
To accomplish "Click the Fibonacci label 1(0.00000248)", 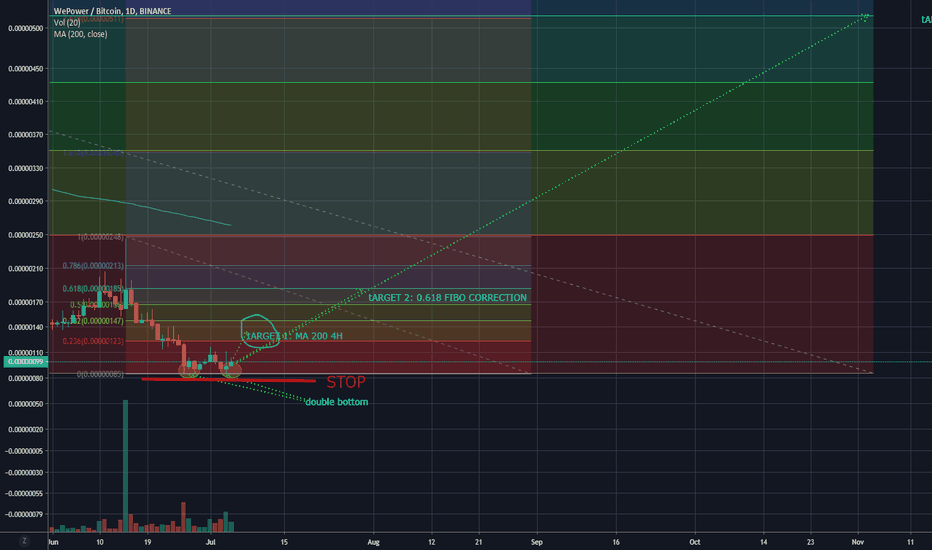I will tap(100, 237).
